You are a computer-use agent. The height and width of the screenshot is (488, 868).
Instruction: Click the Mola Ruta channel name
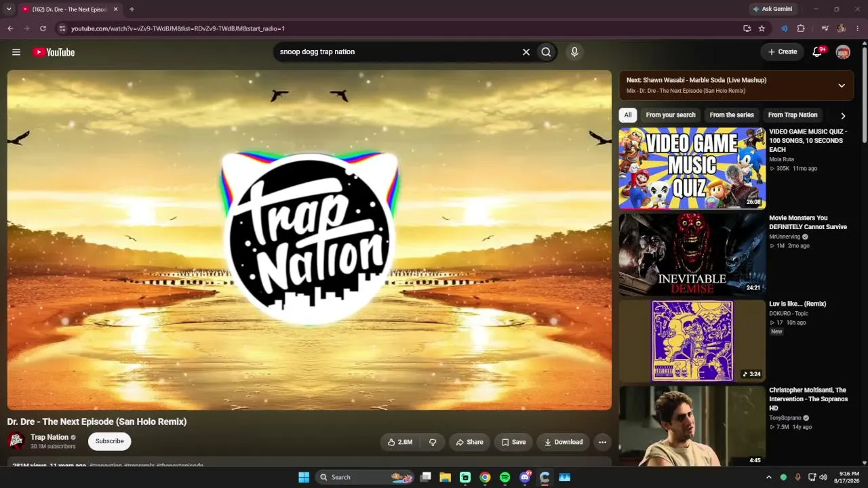(x=781, y=159)
